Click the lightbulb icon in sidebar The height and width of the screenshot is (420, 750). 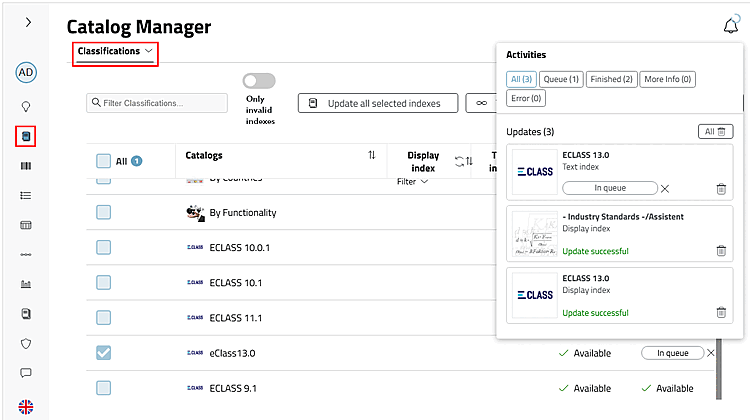pos(26,106)
